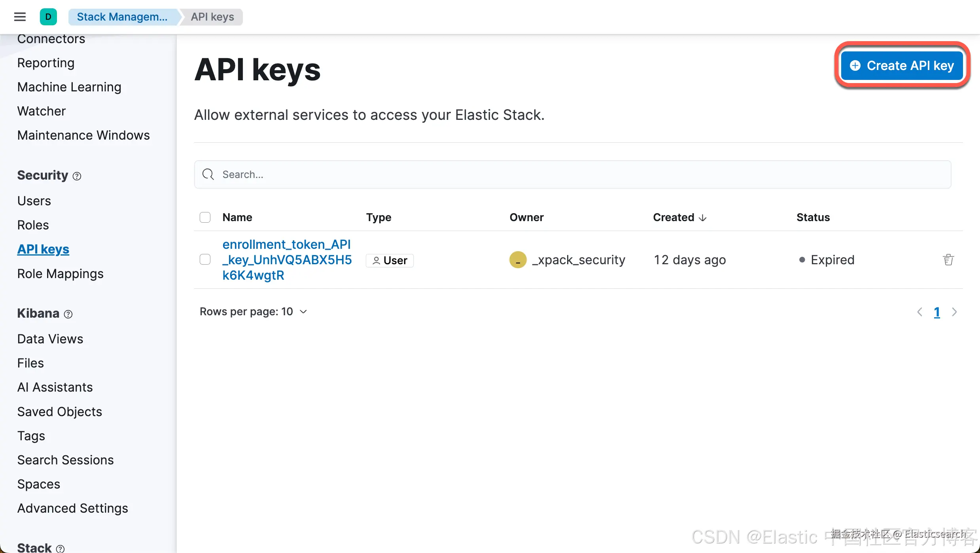
Task: Open Role Mappings in the sidebar
Action: [60, 274]
